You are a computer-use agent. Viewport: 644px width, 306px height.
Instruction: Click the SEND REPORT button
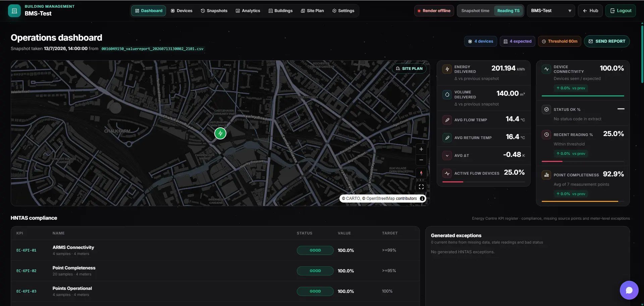click(x=607, y=41)
